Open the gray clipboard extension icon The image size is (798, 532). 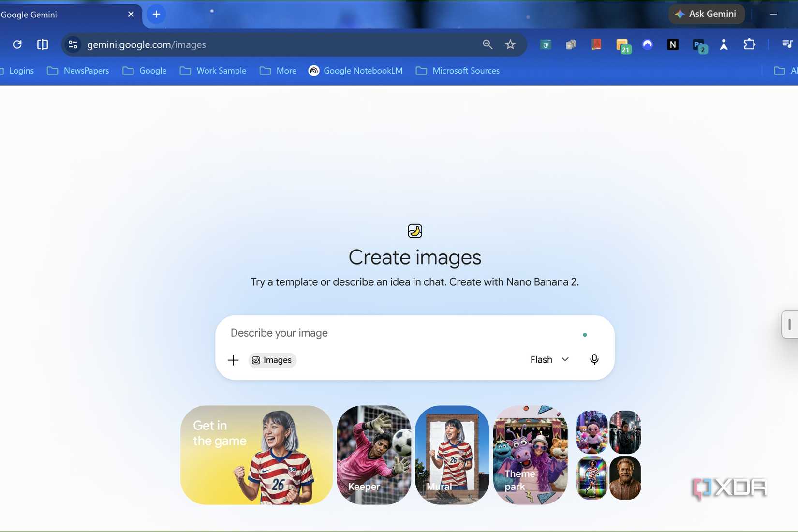pos(571,44)
